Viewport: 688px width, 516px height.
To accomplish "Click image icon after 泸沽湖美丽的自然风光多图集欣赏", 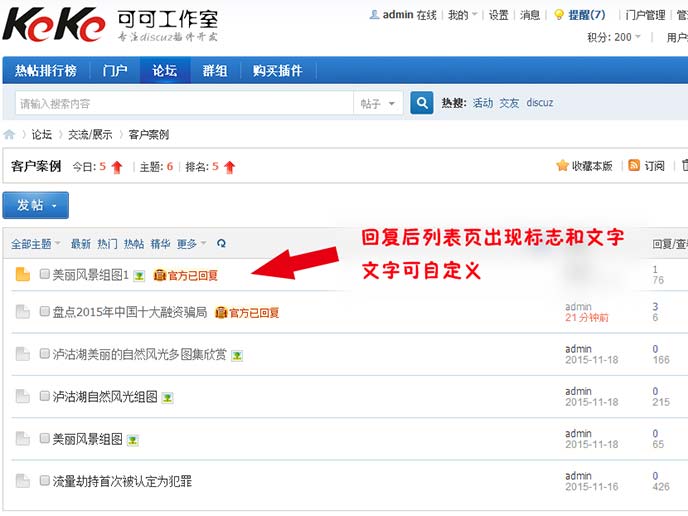I will coord(237,355).
